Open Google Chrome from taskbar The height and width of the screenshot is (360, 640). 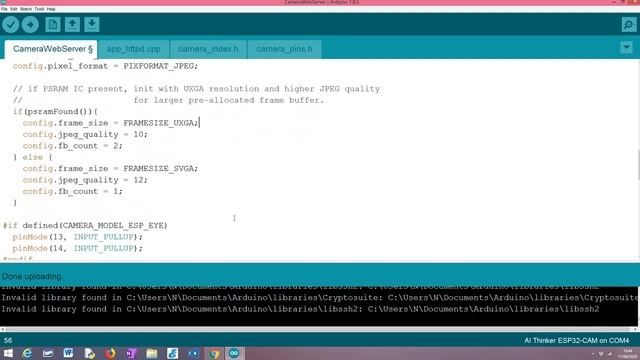[x=214, y=353]
